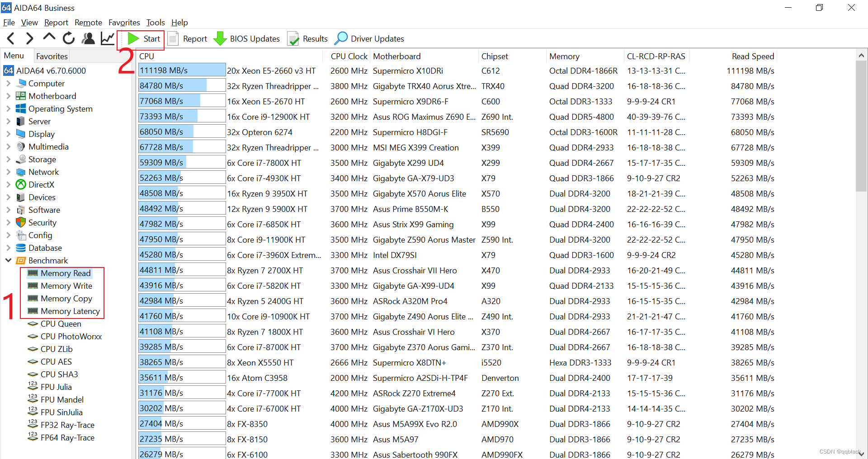Switch to the Menu tab in sidebar
Screen dimensions: 868x459
click(x=14, y=56)
